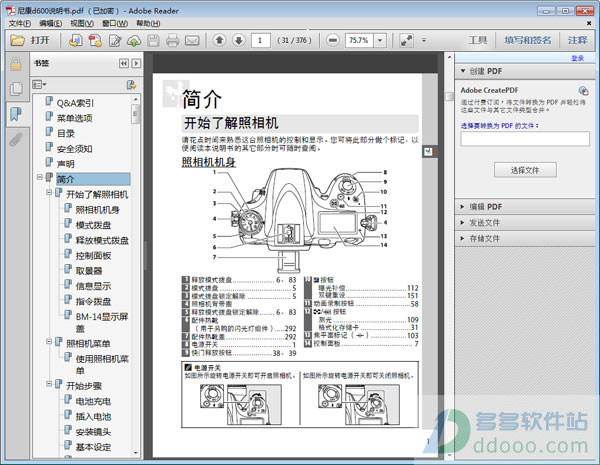Screen dimensions: 600x465
Task: Open the 视图(V) menu
Action: click(82, 23)
